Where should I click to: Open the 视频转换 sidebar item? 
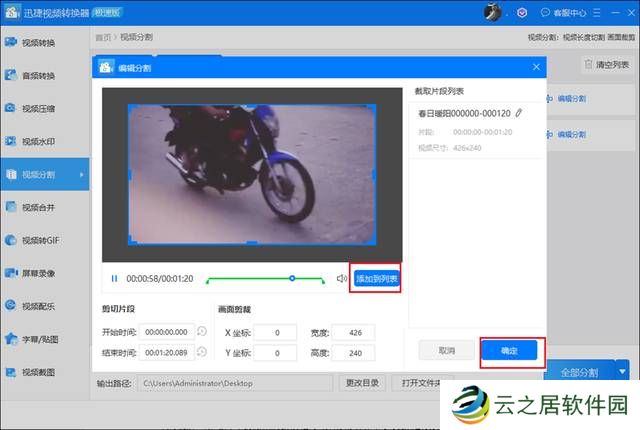(38, 43)
